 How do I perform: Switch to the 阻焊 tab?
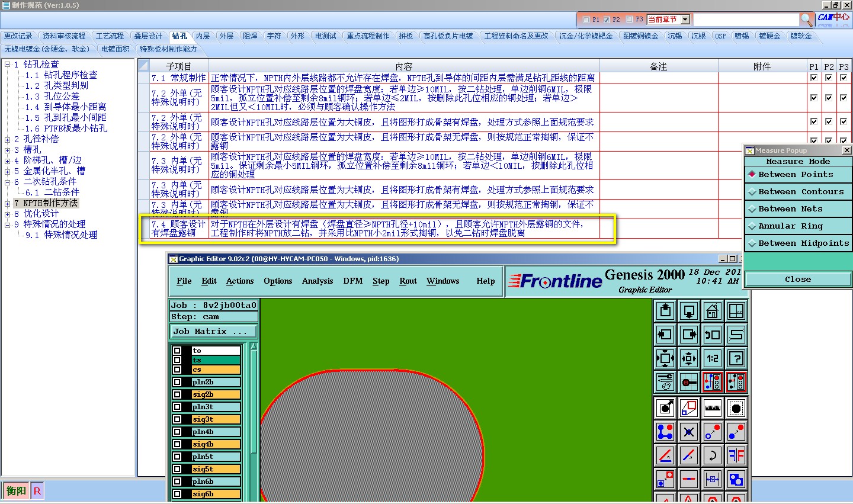250,36
